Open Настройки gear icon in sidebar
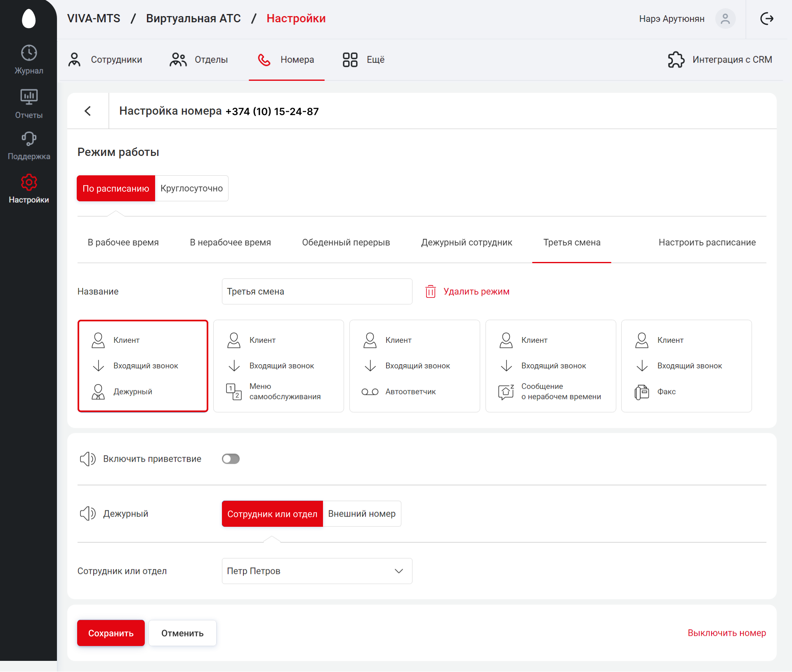 pyautogui.click(x=29, y=182)
